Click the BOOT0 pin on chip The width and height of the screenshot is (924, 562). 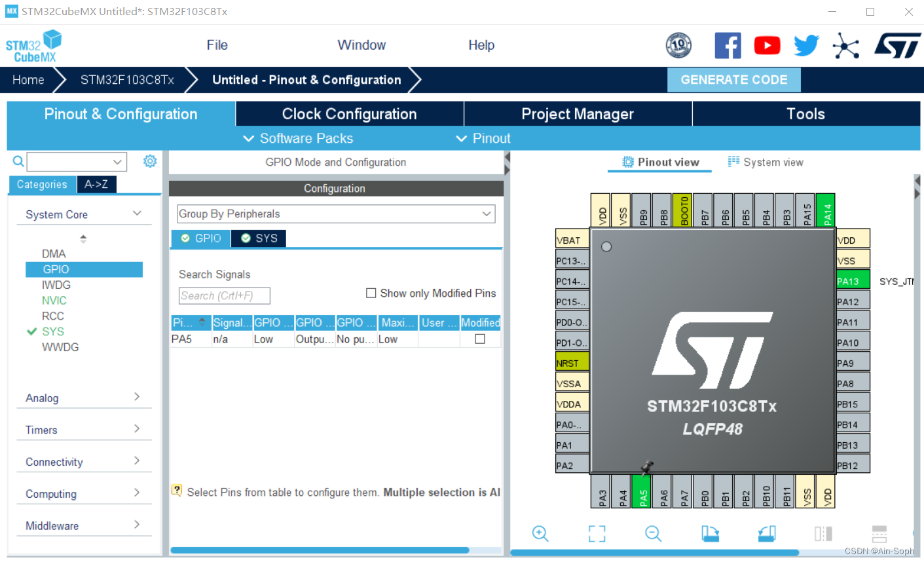tap(682, 210)
